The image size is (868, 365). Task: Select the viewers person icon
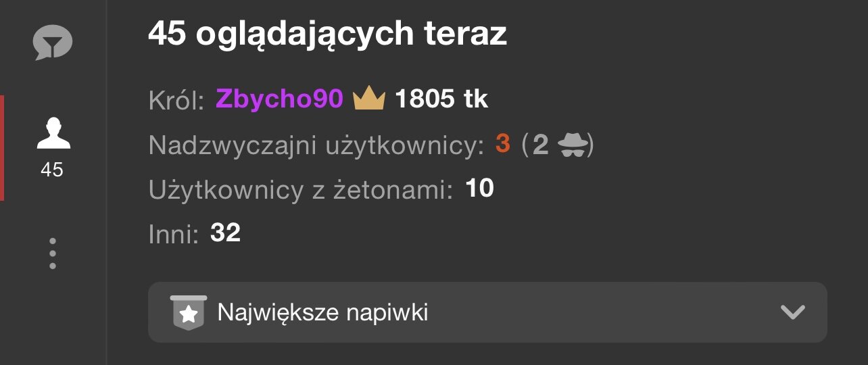click(x=53, y=132)
